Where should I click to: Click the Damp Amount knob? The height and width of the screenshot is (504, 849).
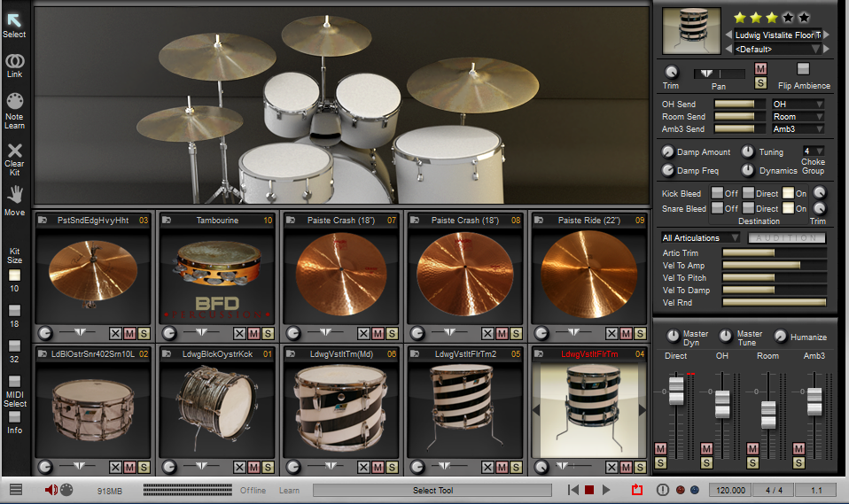[x=667, y=152]
